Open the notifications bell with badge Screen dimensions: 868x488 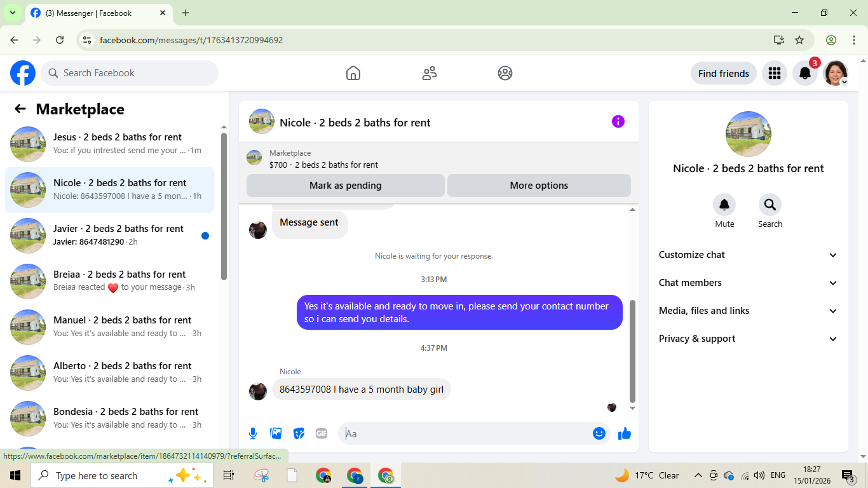tap(805, 73)
